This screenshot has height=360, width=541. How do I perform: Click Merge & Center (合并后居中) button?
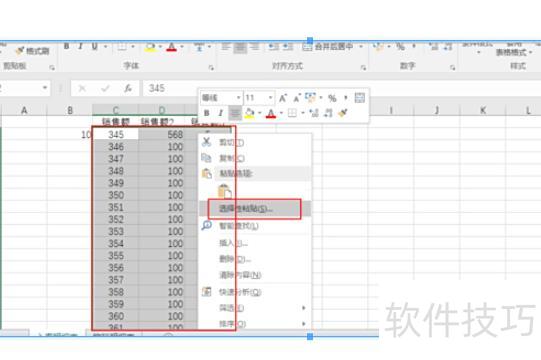click(x=327, y=46)
